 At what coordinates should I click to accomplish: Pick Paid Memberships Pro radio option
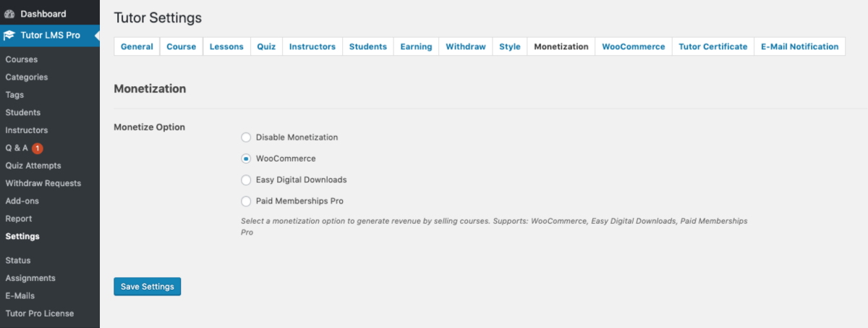tap(246, 201)
